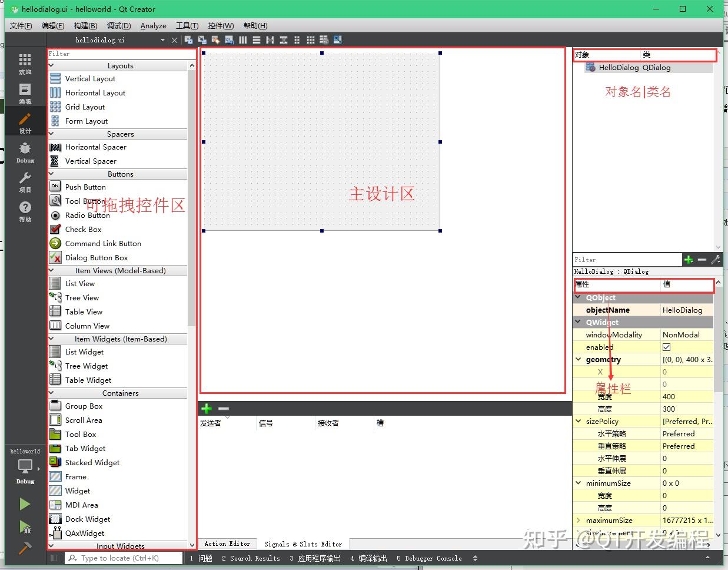Open the hellodialog.ui document selector dropdown

pyautogui.click(x=162, y=40)
